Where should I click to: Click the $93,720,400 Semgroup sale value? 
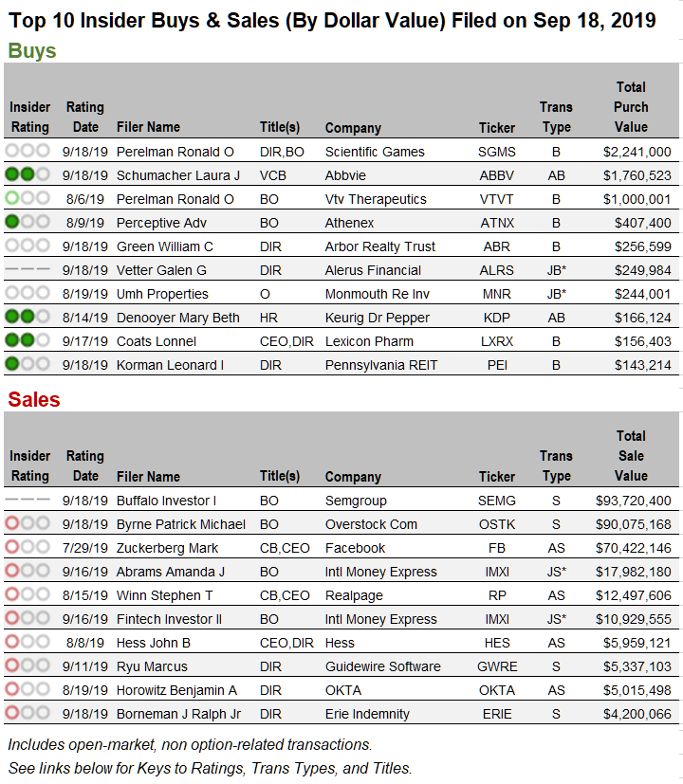(633, 501)
